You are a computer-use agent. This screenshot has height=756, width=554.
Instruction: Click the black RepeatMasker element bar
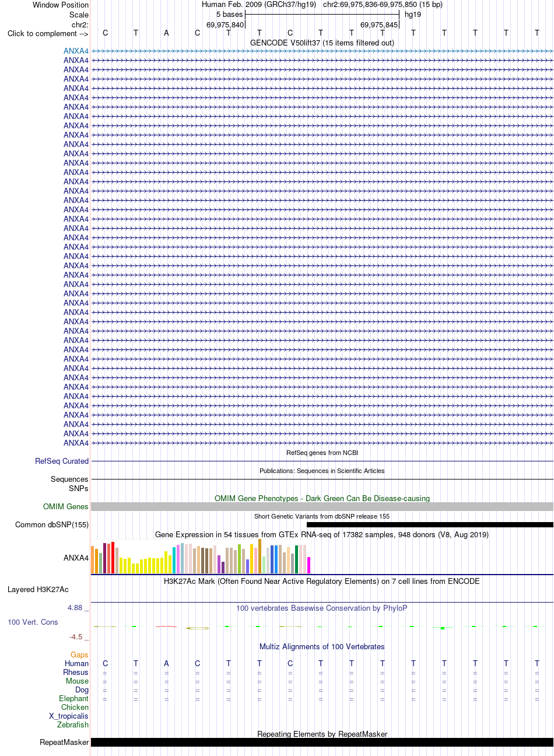tap(322, 742)
